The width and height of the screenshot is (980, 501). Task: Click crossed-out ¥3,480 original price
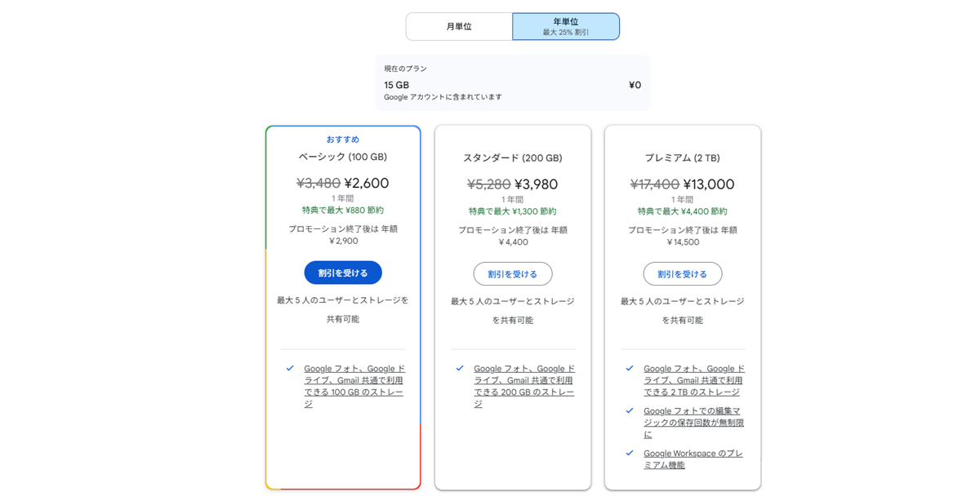coord(318,184)
